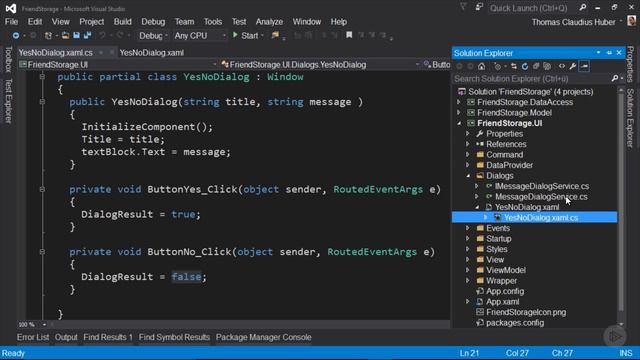This screenshot has width=640, height=360.
Task: Open the 100 % zoom dropdown
Action: (x=44, y=325)
